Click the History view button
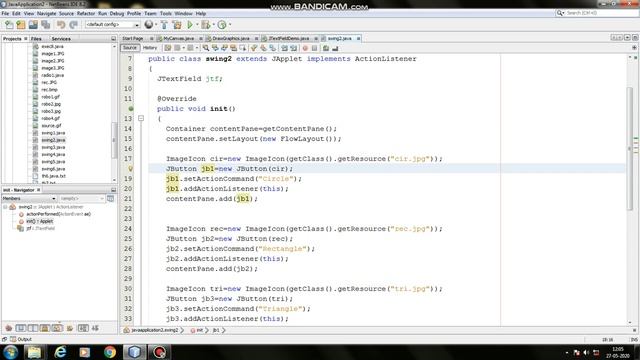This screenshot has height=360, width=640. point(150,48)
